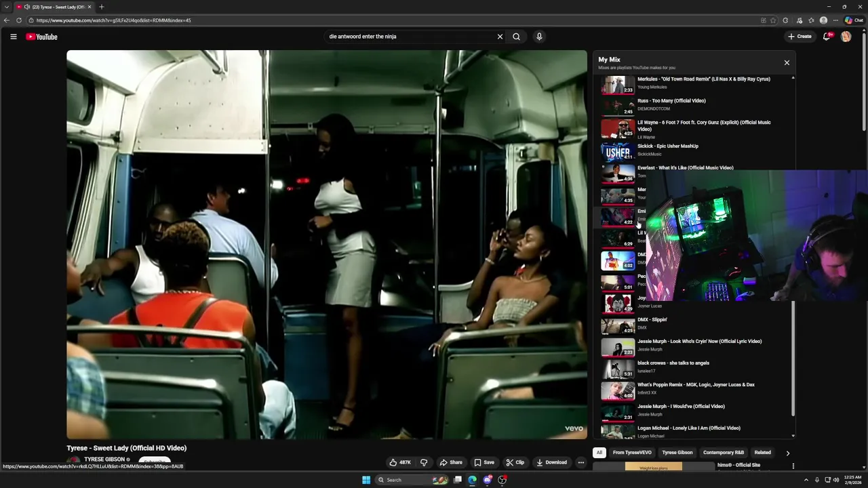Download the video
The image size is (868, 488).
point(551,462)
